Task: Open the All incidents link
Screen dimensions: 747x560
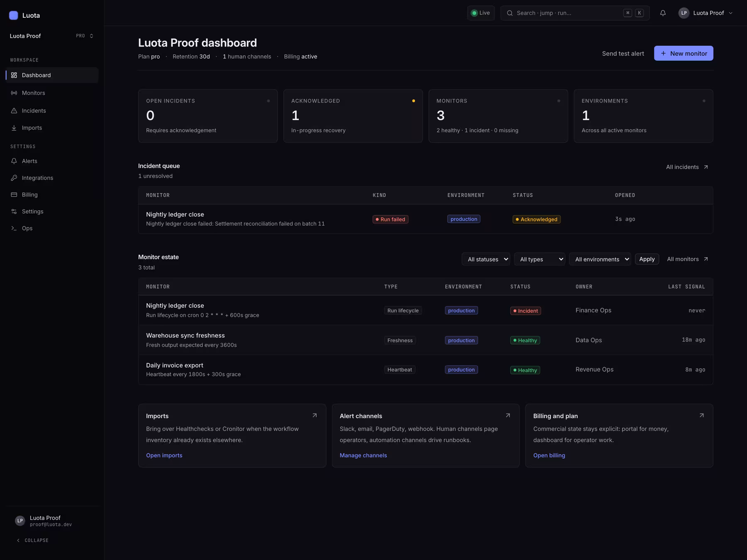Action: point(687,167)
